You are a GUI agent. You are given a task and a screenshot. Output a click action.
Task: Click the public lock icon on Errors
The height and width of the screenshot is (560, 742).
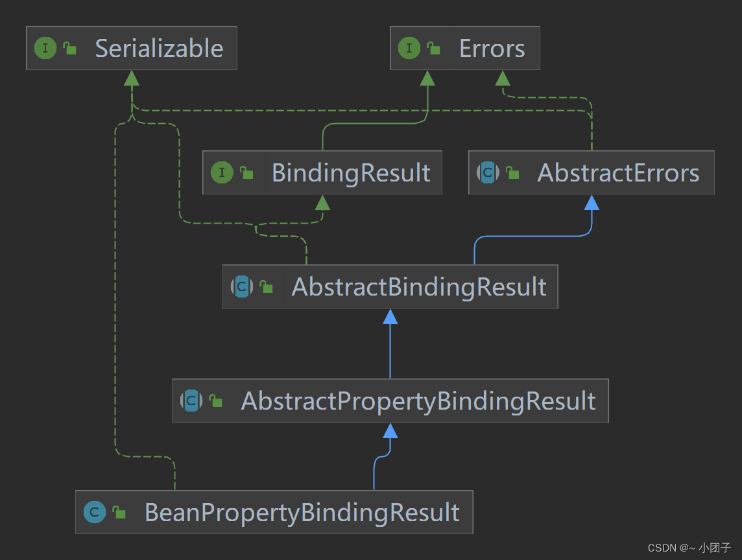[433, 48]
